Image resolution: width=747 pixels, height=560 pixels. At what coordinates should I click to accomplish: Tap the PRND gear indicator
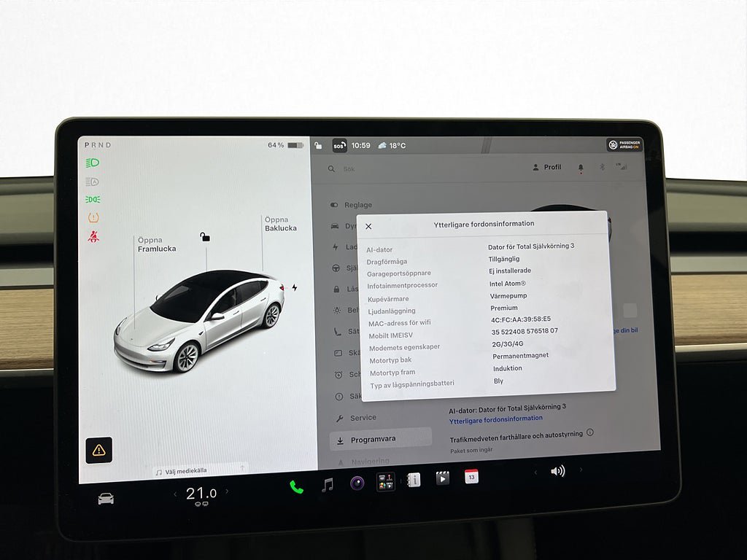(x=98, y=145)
